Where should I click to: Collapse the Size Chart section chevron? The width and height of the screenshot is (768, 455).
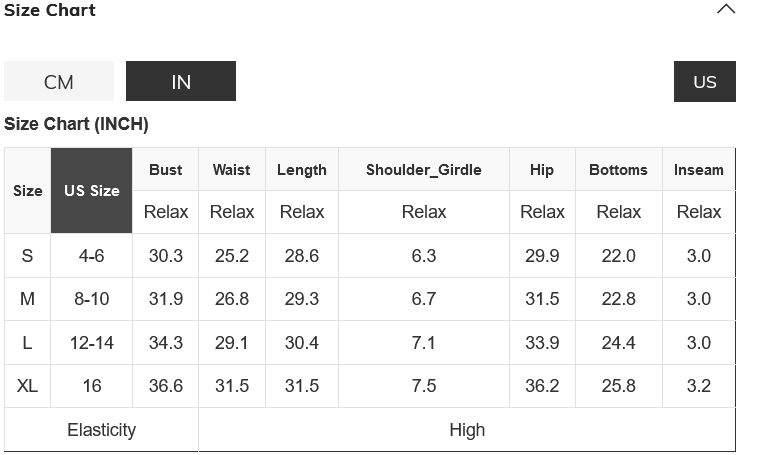[x=726, y=10]
